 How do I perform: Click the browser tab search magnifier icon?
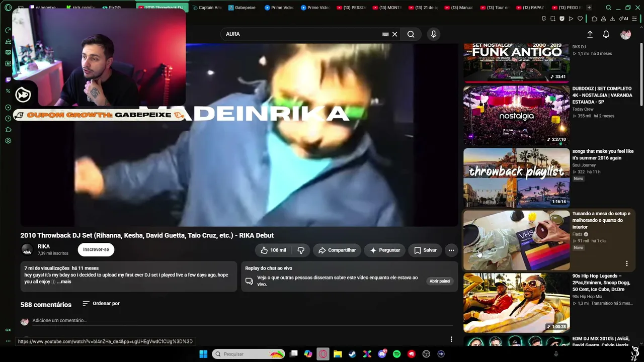(x=608, y=8)
